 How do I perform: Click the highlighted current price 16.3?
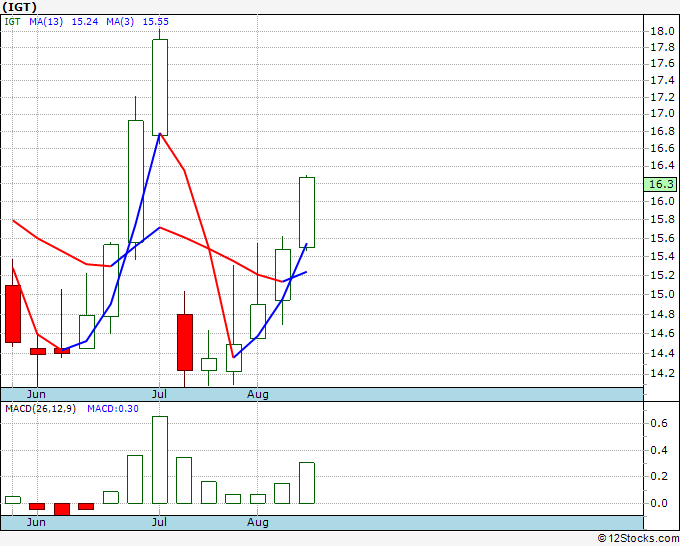point(660,184)
